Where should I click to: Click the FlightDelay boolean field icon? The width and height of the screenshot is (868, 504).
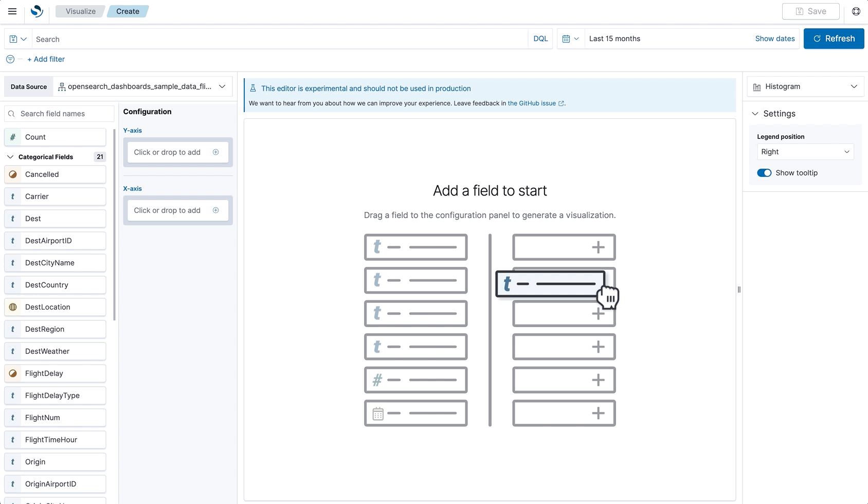pyautogui.click(x=13, y=373)
